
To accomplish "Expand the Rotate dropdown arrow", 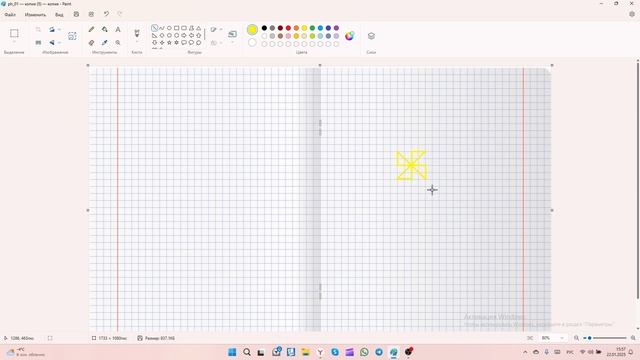I will pos(59,29).
